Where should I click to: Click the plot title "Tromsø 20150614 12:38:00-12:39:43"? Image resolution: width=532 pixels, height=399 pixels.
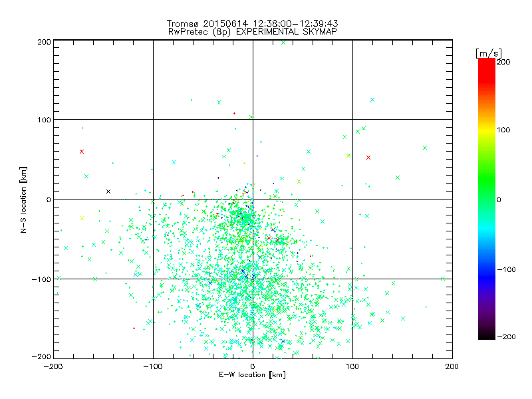tap(252, 23)
